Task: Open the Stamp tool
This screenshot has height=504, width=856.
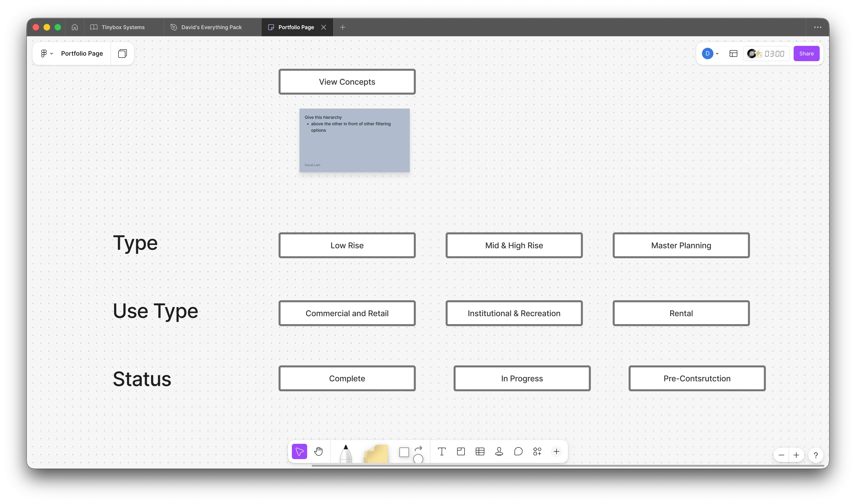Action: (499, 451)
